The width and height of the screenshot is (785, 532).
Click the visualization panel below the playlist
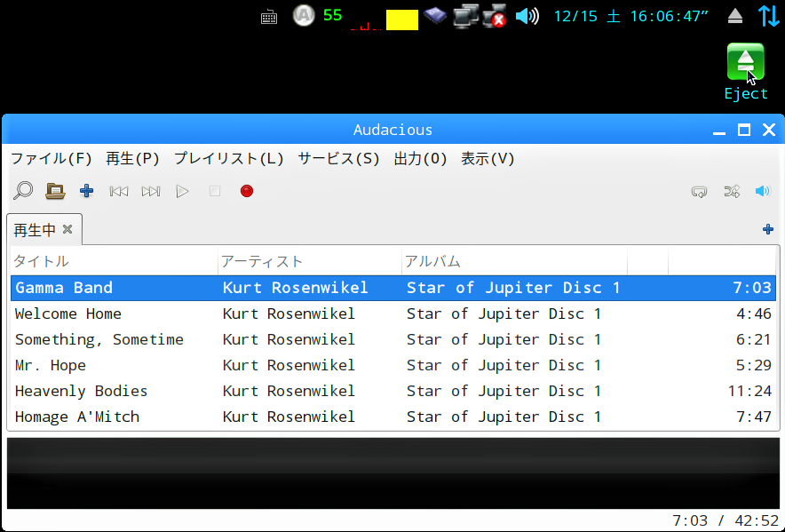pos(393,473)
